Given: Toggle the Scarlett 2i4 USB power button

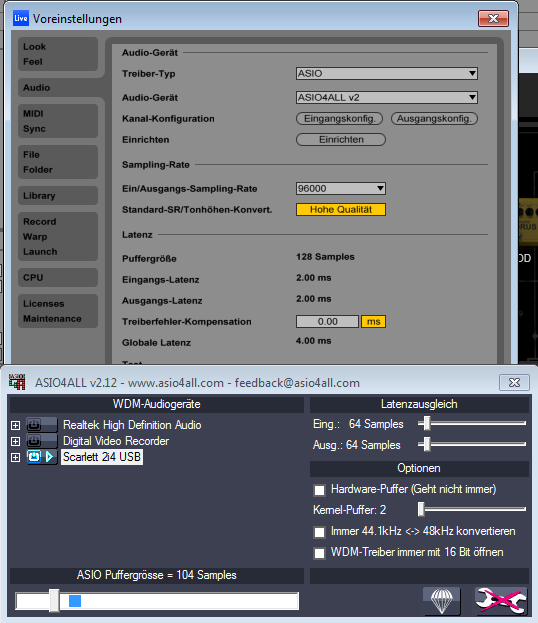Looking at the screenshot, I should (x=34, y=457).
